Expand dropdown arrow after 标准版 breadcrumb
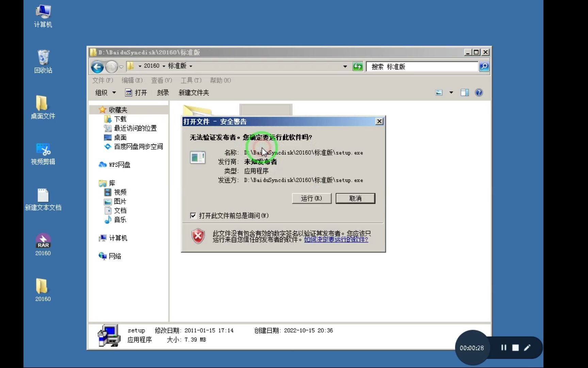The height and width of the screenshot is (368, 588). 191,66
